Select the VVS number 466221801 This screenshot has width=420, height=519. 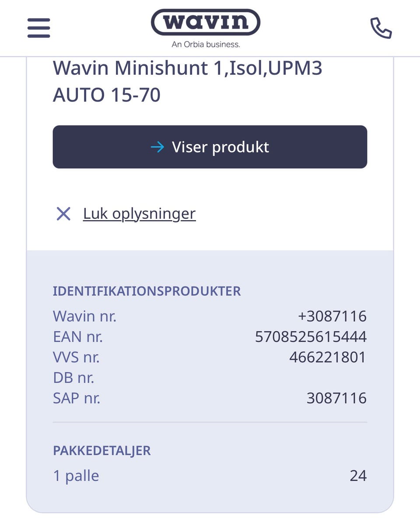tap(327, 357)
